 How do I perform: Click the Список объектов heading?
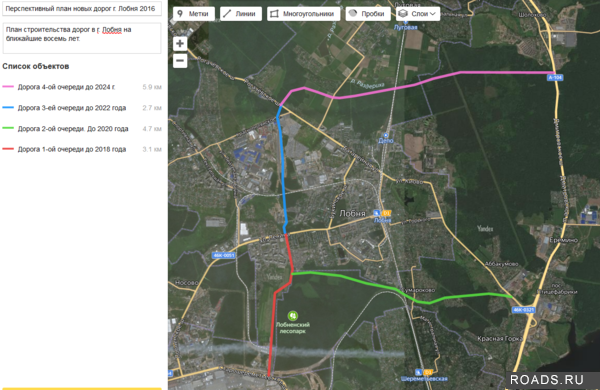click(x=36, y=66)
